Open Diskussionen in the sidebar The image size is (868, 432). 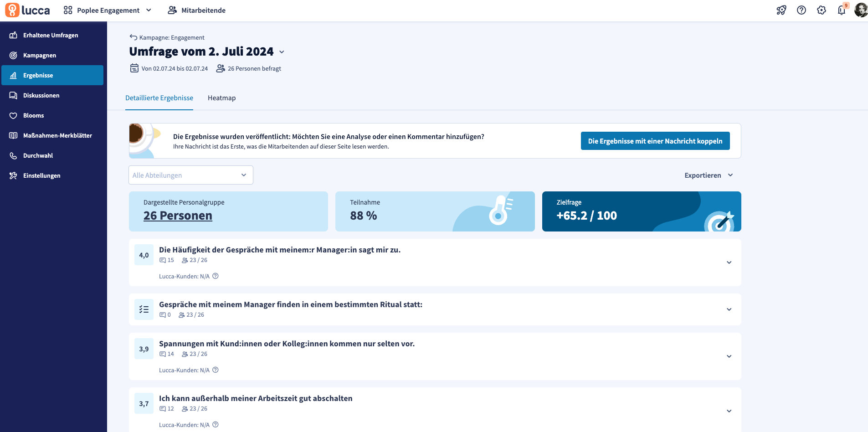pos(52,95)
